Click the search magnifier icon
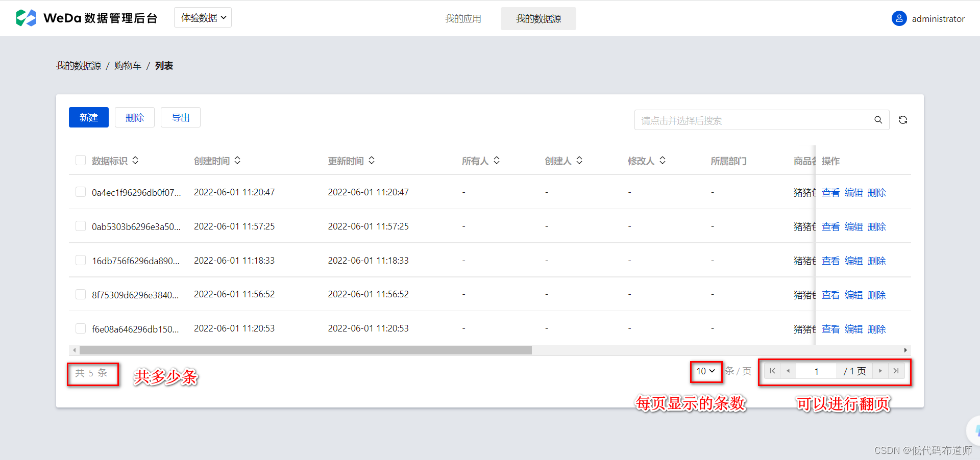Viewport: 980px width, 460px height. point(878,120)
